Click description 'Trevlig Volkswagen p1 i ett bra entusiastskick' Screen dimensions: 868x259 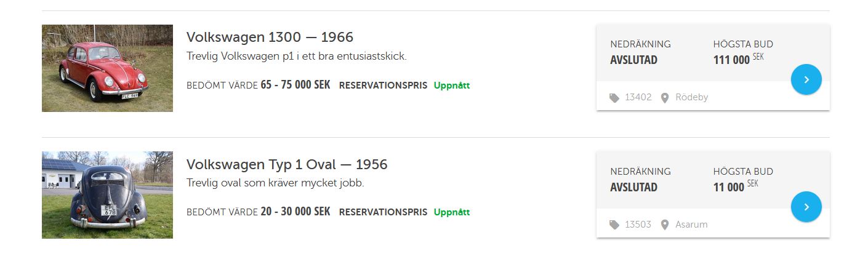coord(296,57)
